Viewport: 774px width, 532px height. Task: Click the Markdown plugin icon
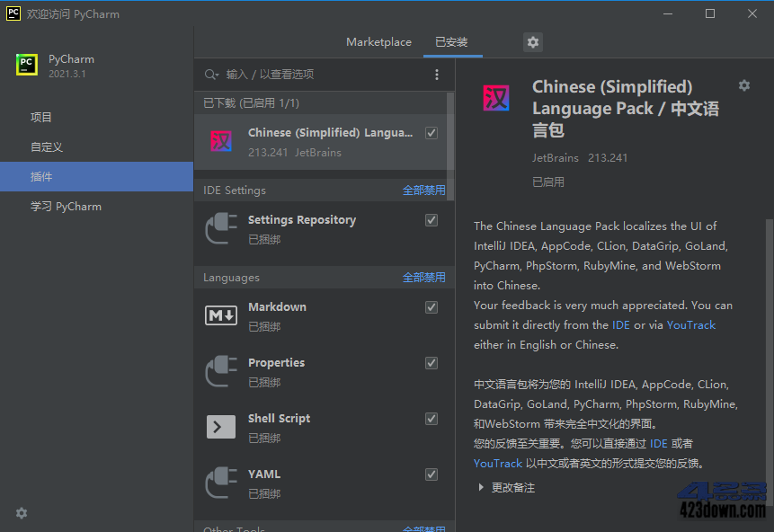(x=219, y=315)
